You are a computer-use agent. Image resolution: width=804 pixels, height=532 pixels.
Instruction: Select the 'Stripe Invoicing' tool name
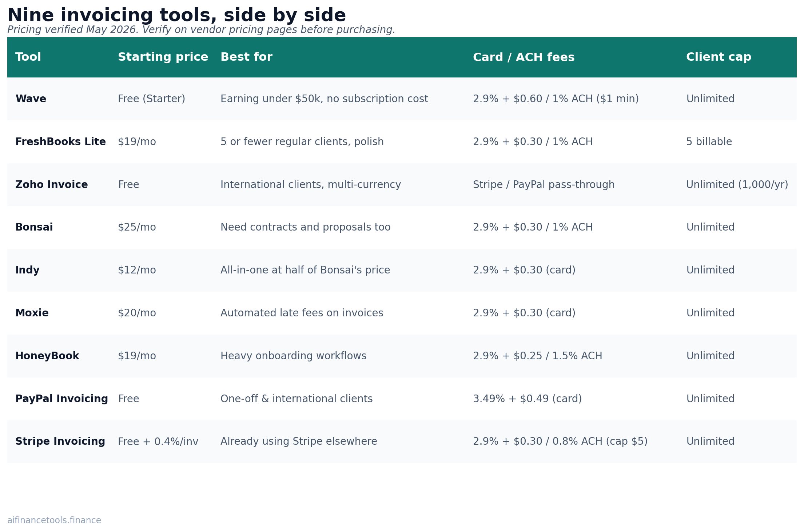(60, 441)
